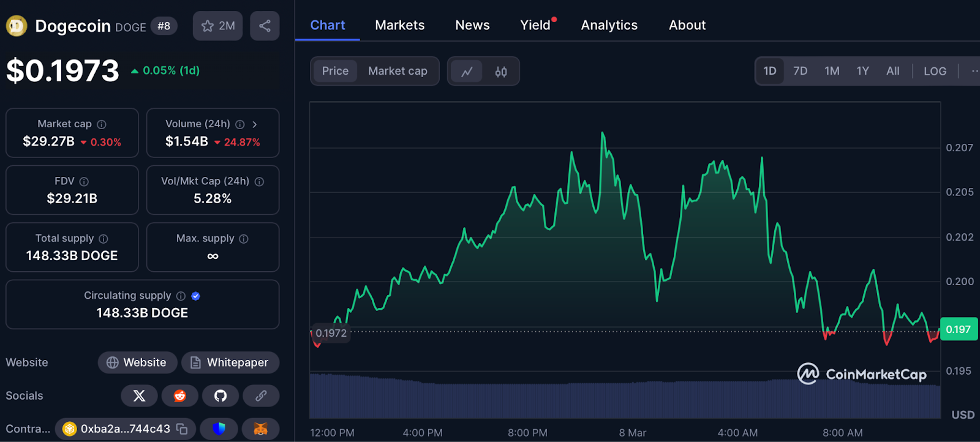This screenshot has height=442, width=980.
Task: Show Total supply info icon
Action: [104, 239]
